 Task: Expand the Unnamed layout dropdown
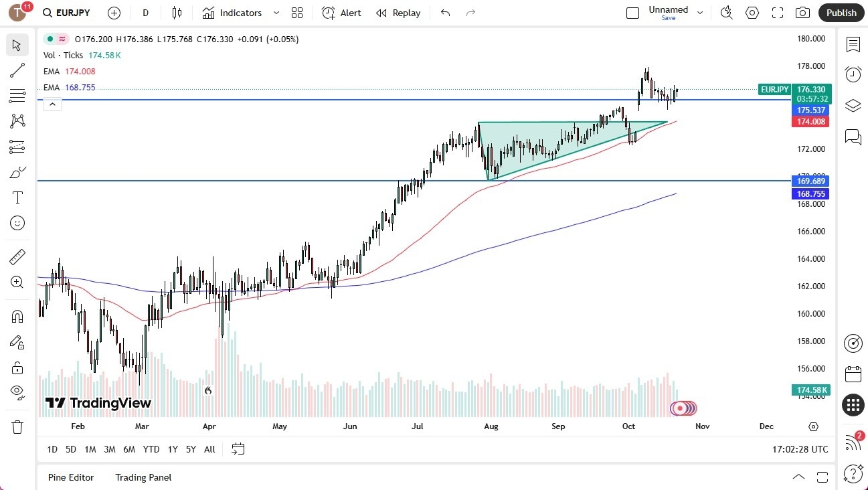[700, 11]
